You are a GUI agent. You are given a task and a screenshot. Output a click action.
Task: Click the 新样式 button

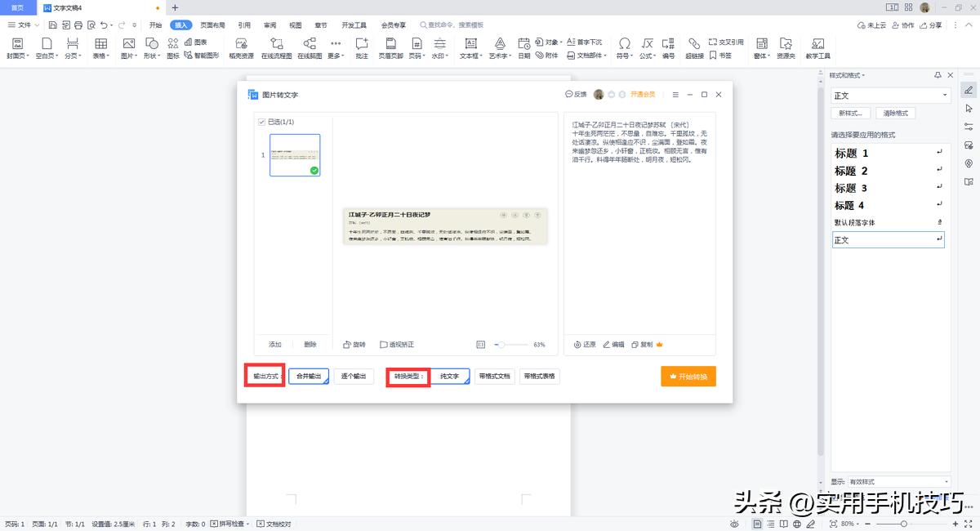(850, 113)
